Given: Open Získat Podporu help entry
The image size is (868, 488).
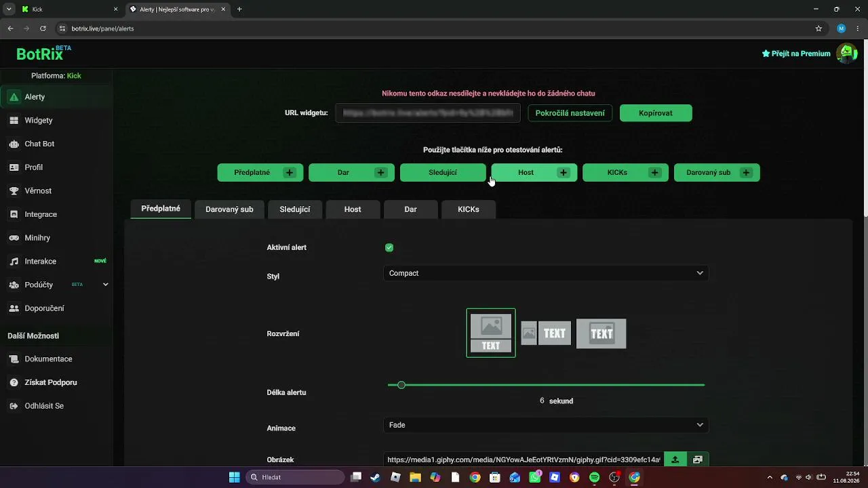Looking at the screenshot, I should point(56,382).
